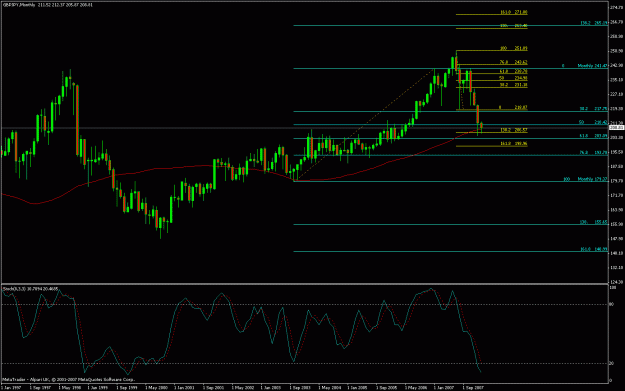
Task: Click the 124.30 price axis label
Action: [616, 282]
